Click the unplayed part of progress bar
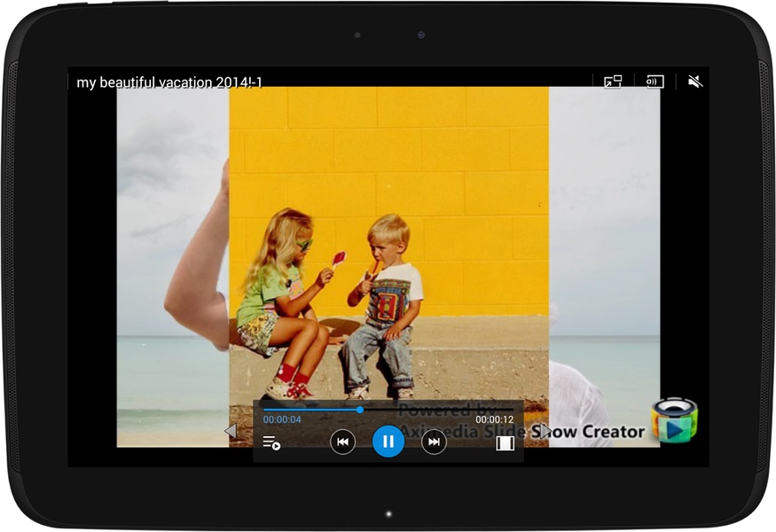 [x=438, y=410]
